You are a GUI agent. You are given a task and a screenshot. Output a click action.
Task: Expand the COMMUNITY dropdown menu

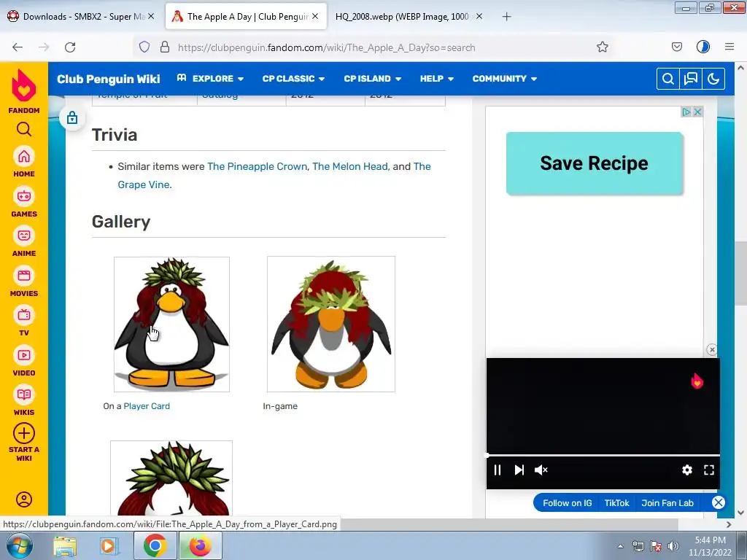pyautogui.click(x=505, y=79)
